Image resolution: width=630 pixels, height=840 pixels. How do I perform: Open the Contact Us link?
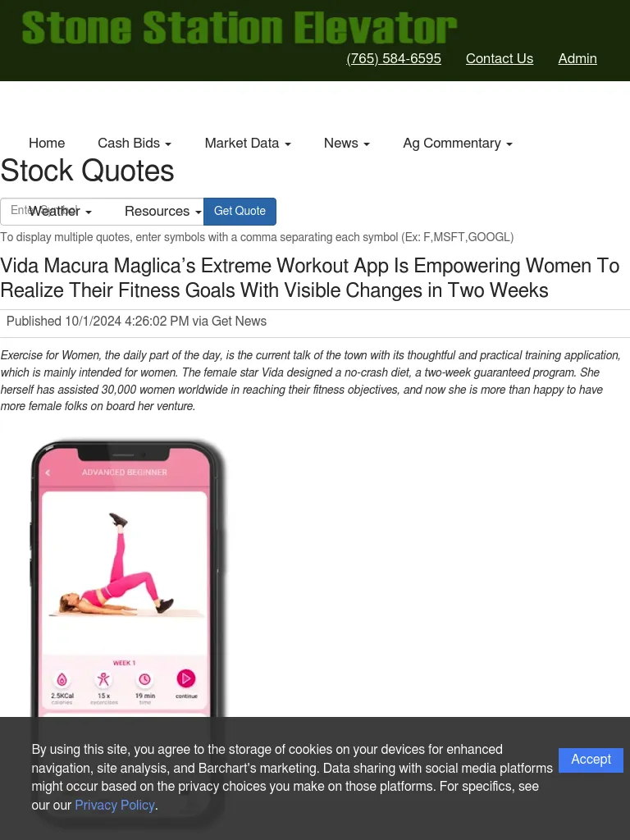point(500,59)
